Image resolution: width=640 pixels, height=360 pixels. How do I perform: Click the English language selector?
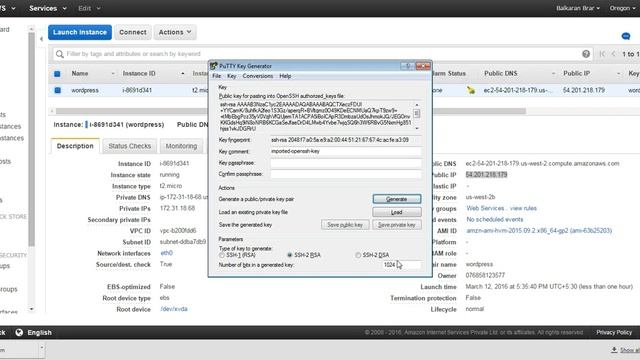[x=39, y=332]
